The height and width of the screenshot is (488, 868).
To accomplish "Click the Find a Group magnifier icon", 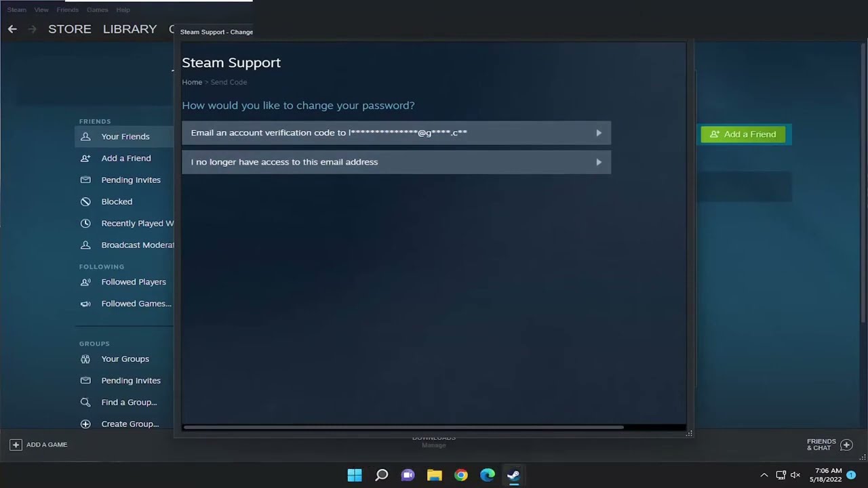I will pyautogui.click(x=85, y=402).
